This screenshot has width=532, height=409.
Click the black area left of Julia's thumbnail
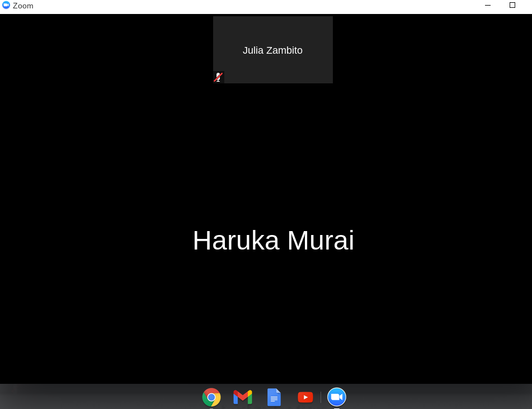click(x=106, y=50)
